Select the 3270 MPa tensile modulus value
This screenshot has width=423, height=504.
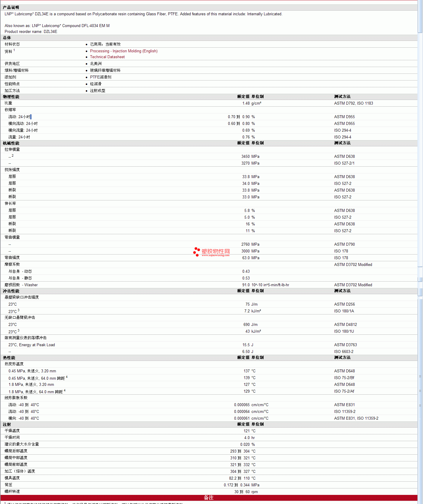point(250,163)
